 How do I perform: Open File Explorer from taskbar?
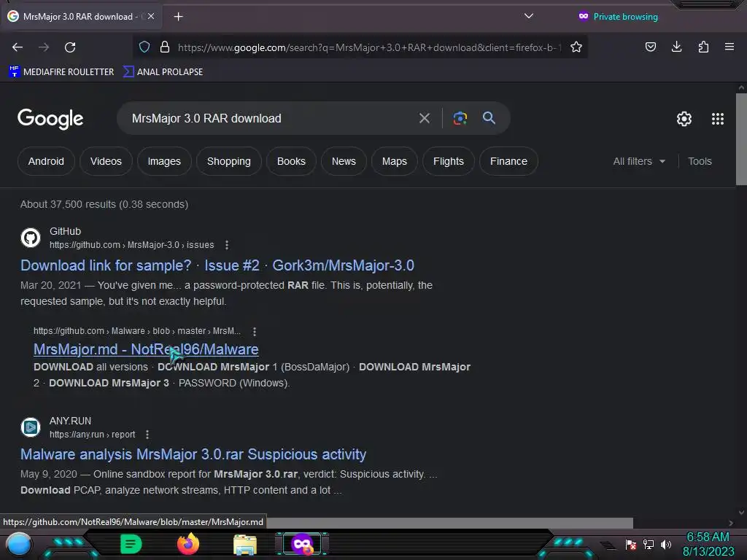tap(245, 545)
